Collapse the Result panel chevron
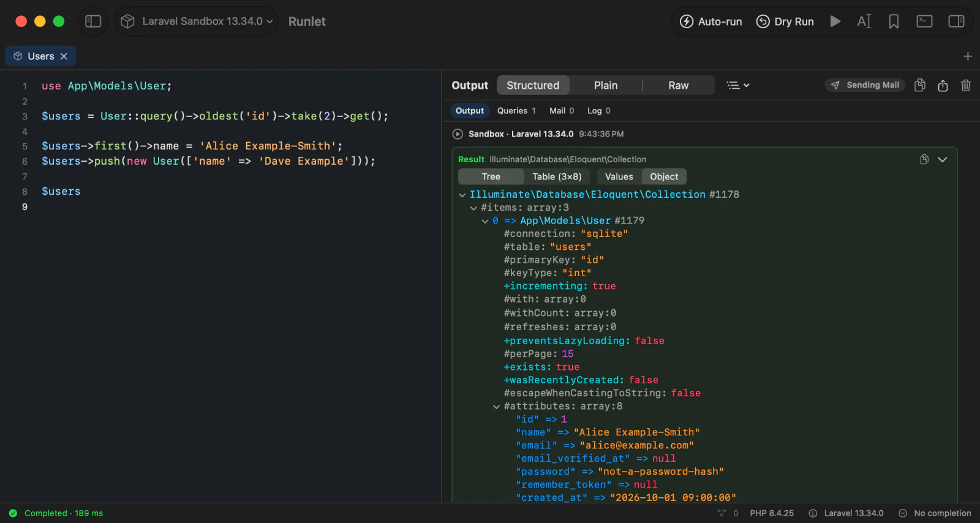The height and width of the screenshot is (523, 980). tap(943, 159)
